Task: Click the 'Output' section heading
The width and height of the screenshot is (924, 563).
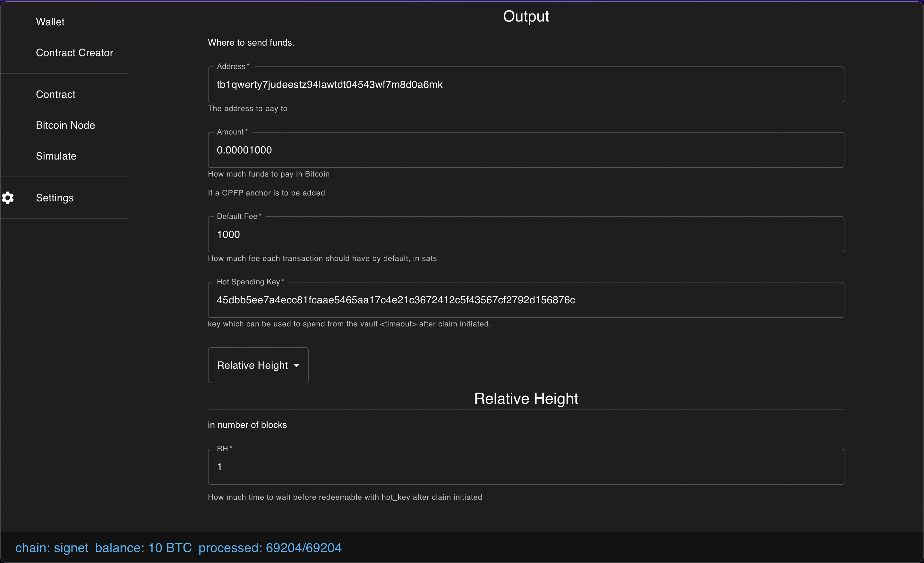Action: pos(526,16)
